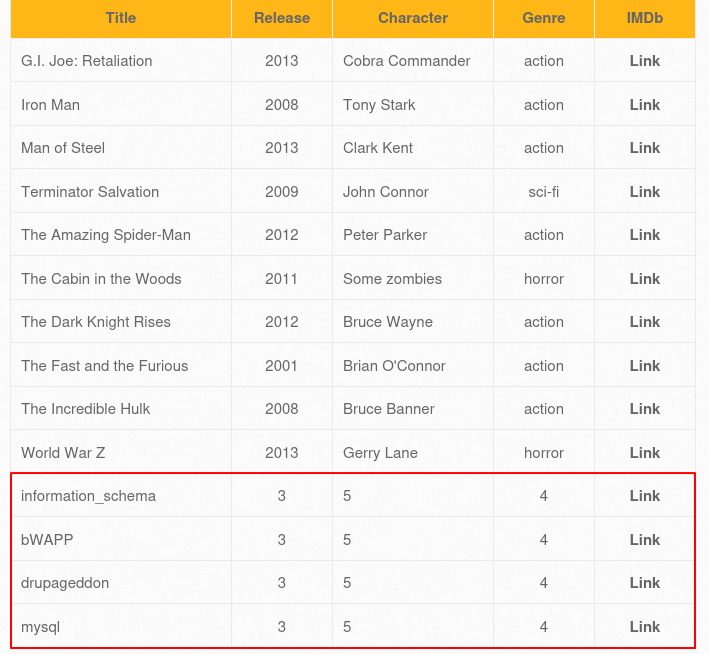Click the Some zombies character cell
Viewport: 709px width, 654px height.
tap(413, 279)
